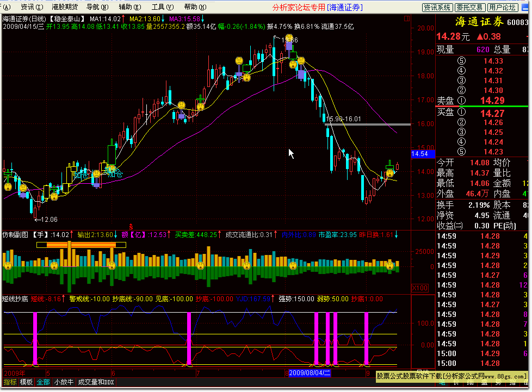Open the 工具(V) menu
This screenshot has height=392, width=532.
(x=163, y=7)
